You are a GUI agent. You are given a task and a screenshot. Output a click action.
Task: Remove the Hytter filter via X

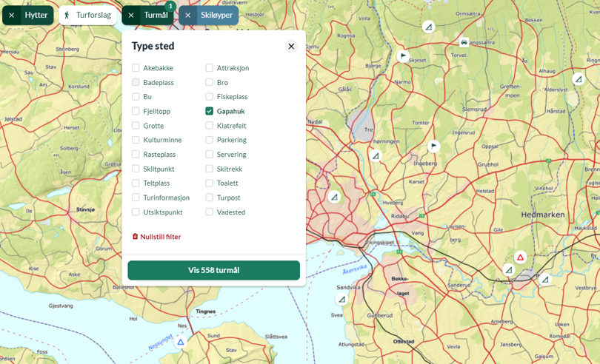coord(12,16)
